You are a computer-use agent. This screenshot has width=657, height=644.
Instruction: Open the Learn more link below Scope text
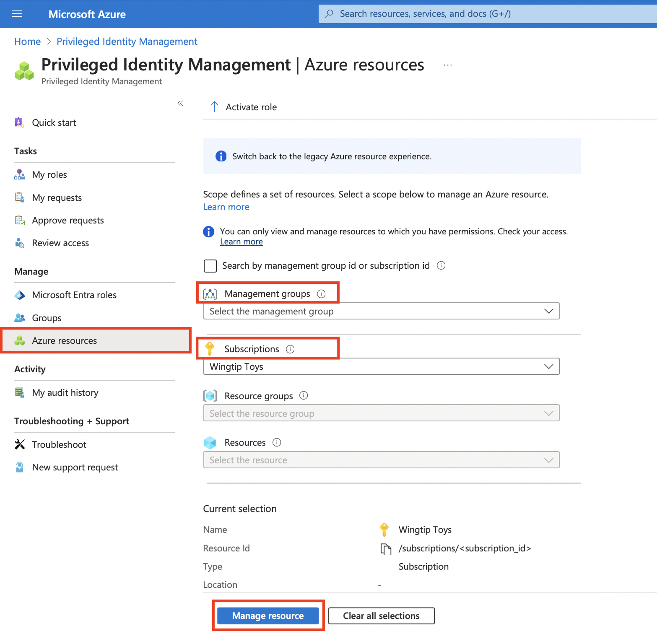(226, 207)
